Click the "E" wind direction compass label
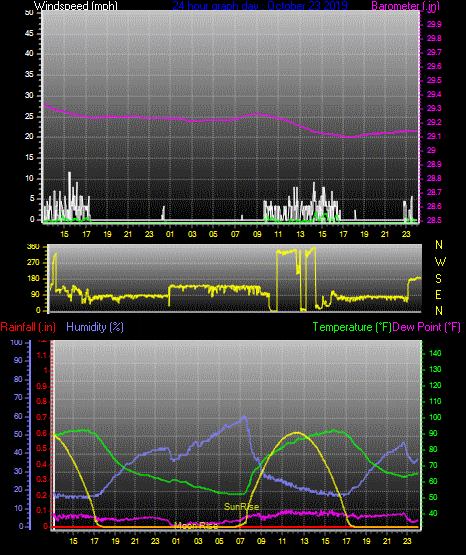The image size is (466, 555). click(438, 294)
